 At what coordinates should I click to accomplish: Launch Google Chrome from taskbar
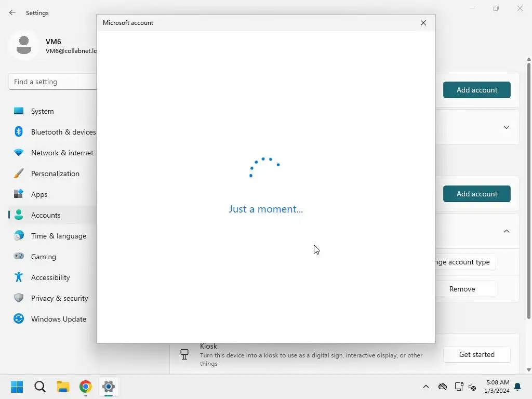click(x=86, y=387)
